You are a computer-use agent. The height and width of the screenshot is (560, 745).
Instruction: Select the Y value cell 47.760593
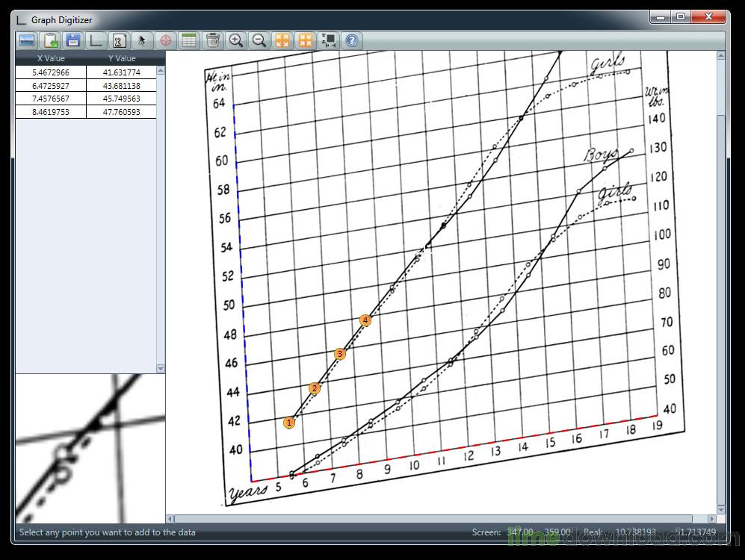[x=121, y=112]
